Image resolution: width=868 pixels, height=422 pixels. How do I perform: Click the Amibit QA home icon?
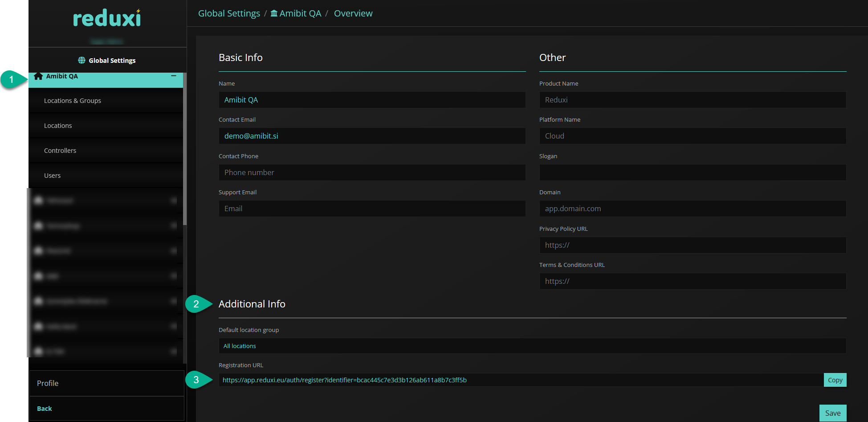pos(38,76)
